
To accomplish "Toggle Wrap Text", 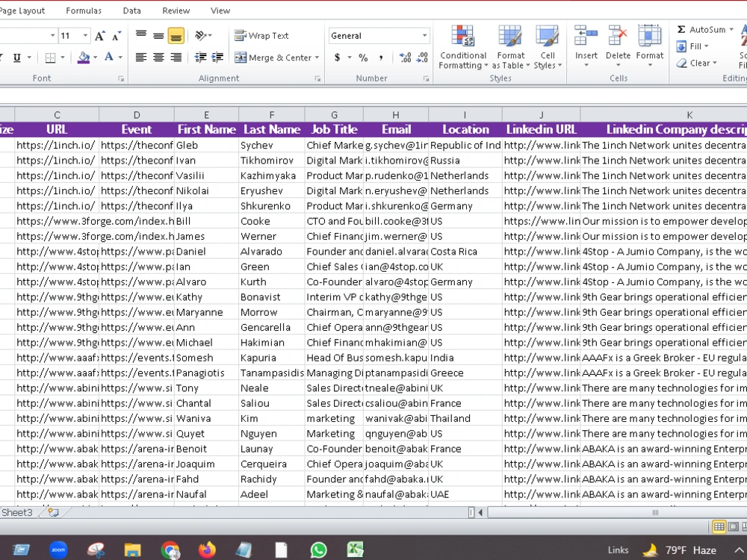I will click(261, 36).
